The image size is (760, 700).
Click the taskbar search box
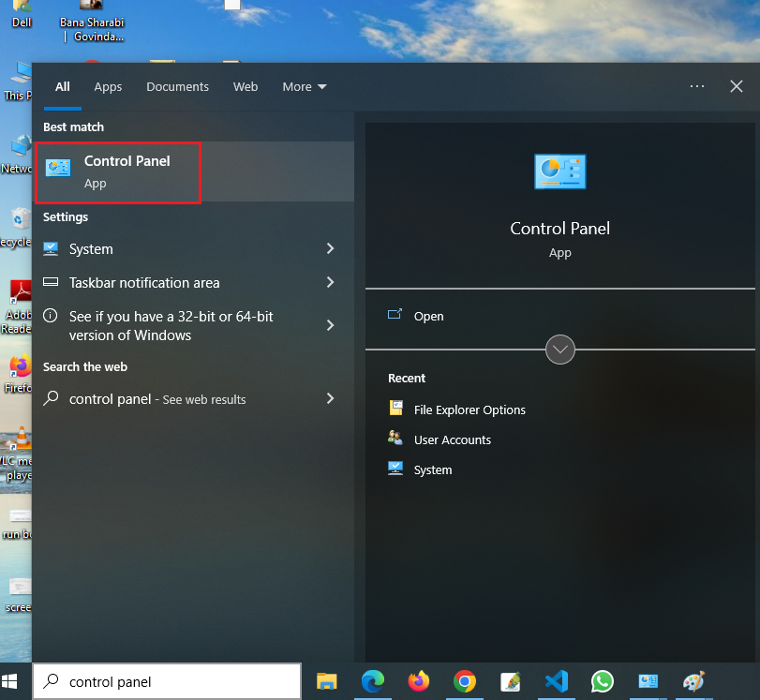167,681
